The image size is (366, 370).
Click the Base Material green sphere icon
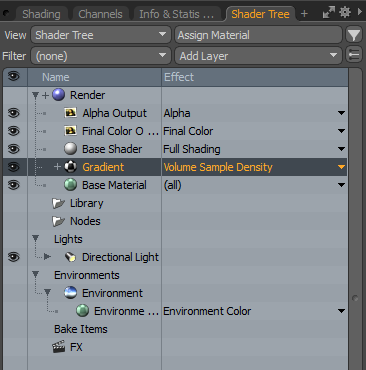click(70, 185)
